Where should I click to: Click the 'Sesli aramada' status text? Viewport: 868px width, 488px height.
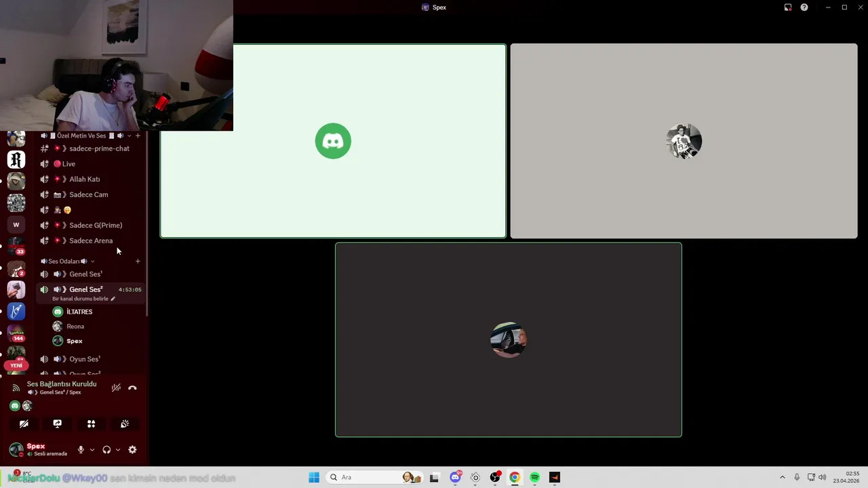tap(51, 453)
